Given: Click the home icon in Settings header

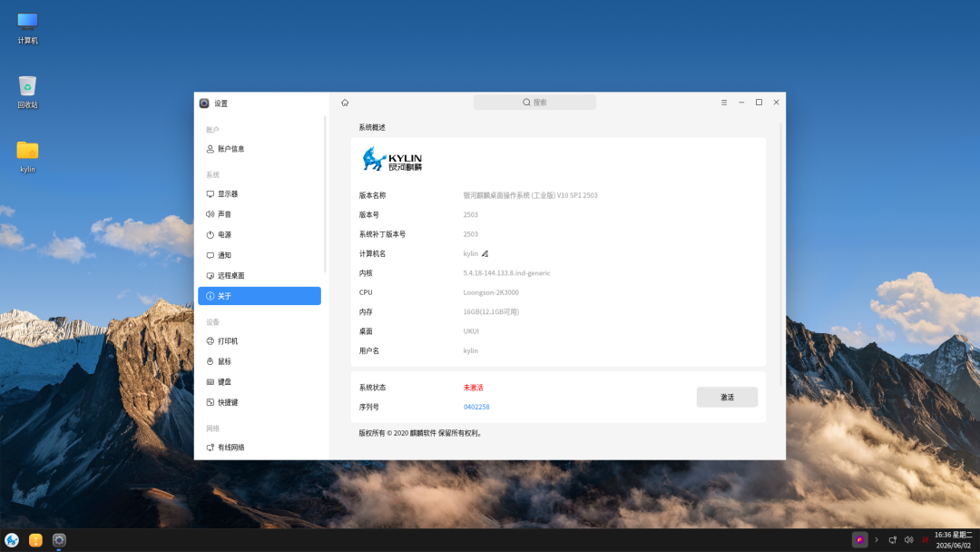Looking at the screenshot, I should pos(345,103).
